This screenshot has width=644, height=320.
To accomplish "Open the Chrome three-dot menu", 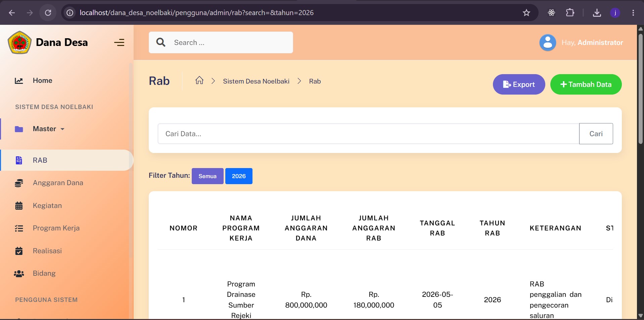I will (x=633, y=13).
